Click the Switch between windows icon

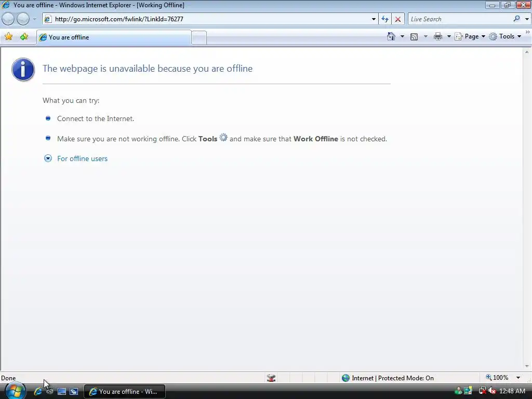74,391
